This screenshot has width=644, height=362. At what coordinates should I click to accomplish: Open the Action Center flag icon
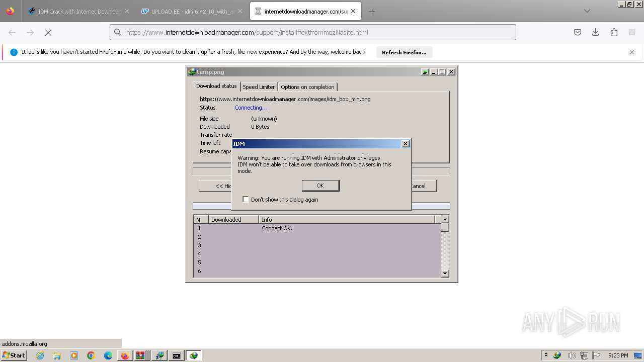[596, 355]
